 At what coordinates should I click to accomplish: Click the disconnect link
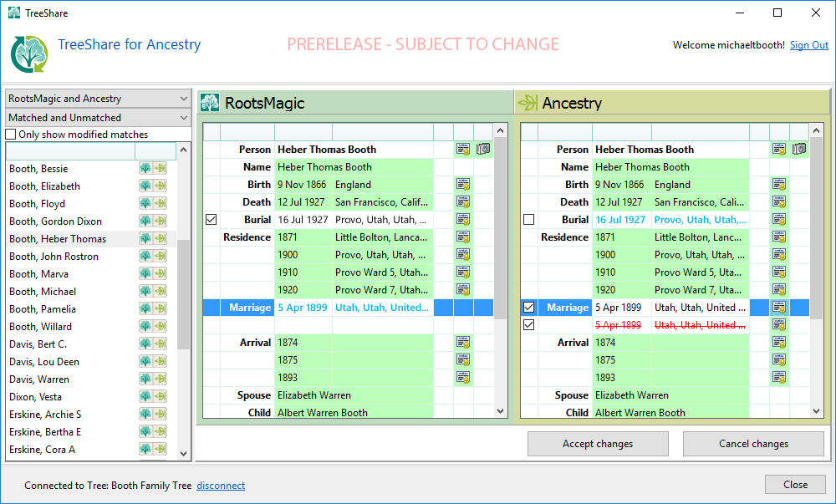tap(221, 486)
